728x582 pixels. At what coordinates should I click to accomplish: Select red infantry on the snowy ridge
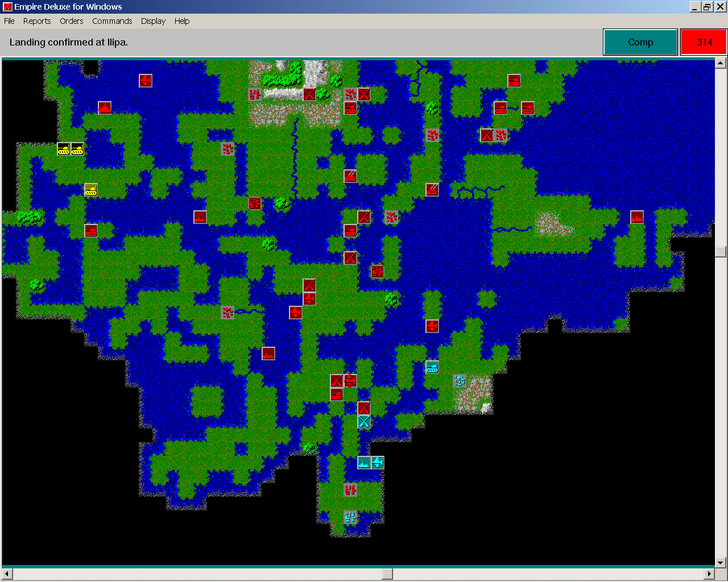click(x=309, y=94)
